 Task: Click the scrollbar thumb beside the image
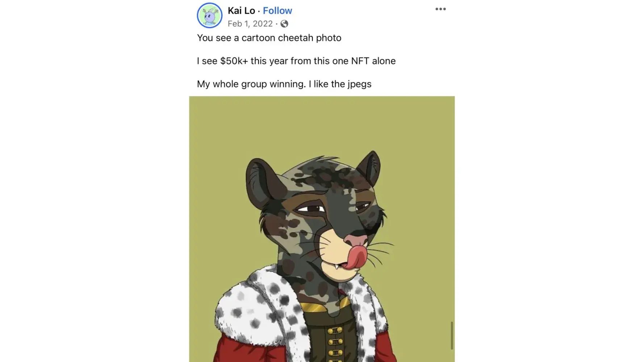pos(452,336)
